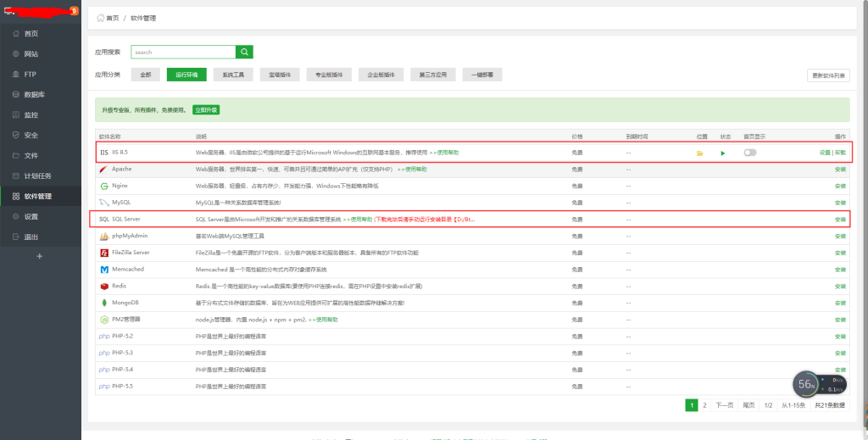Viewport: 868px width, 440px height.
Task: Focus the 应用搜索 search input
Action: point(183,52)
